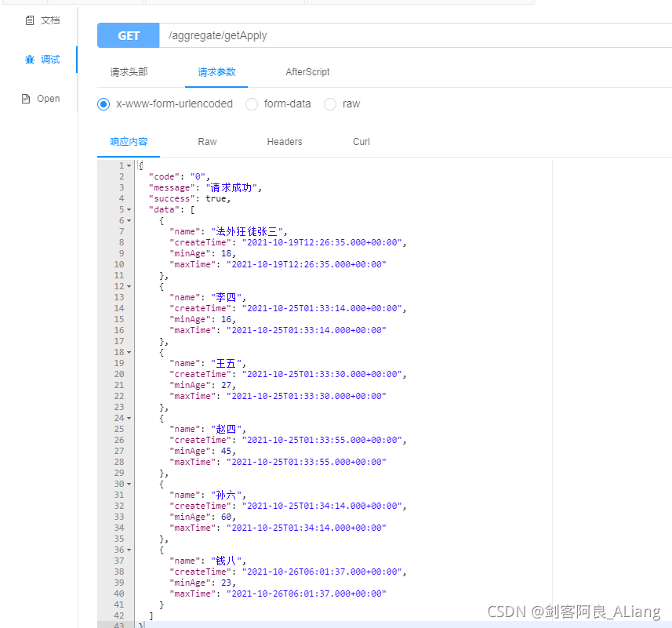Click the Open sidebar icon
672x628 pixels.
click(49, 98)
